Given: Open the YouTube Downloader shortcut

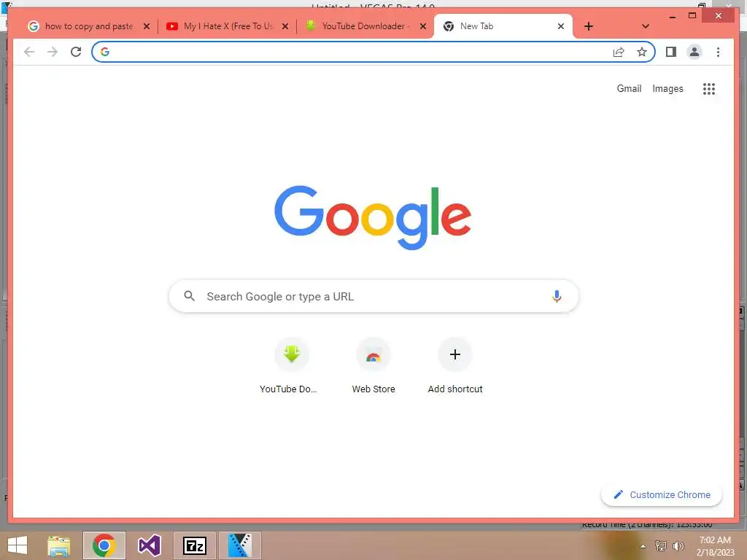Looking at the screenshot, I should [291, 366].
